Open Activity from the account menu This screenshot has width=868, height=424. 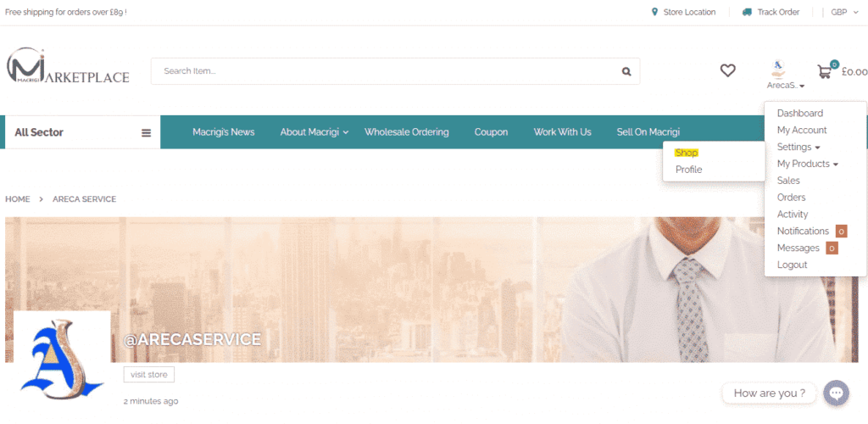tap(793, 215)
